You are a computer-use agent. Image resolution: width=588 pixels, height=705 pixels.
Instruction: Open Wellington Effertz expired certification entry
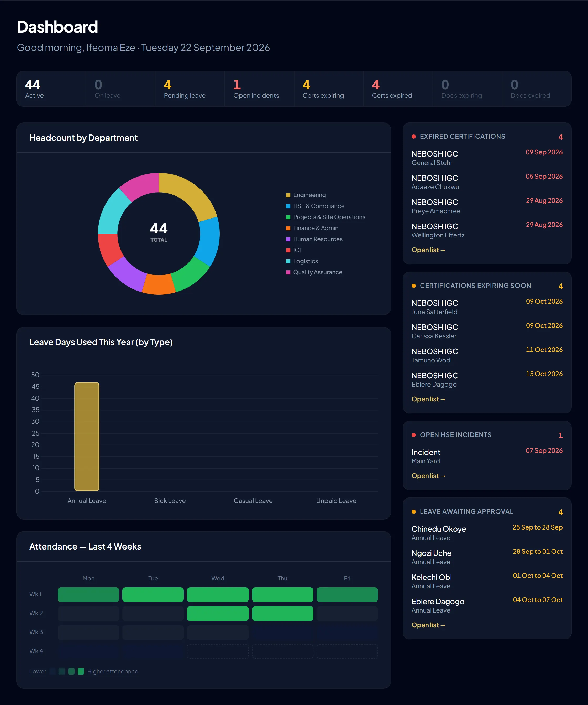[x=487, y=230]
